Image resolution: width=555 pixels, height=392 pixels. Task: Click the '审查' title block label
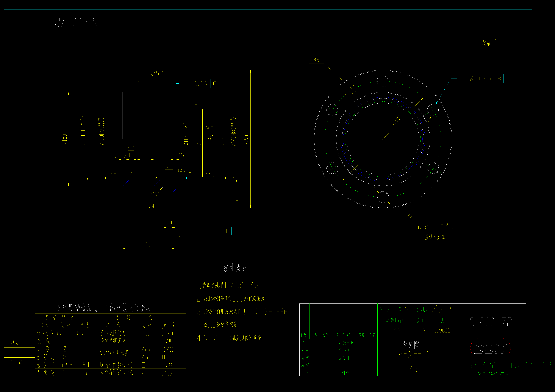point(306,350)
